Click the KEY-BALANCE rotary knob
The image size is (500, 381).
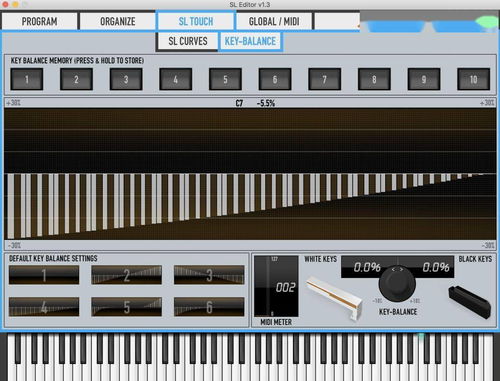[x=397, y=284]
